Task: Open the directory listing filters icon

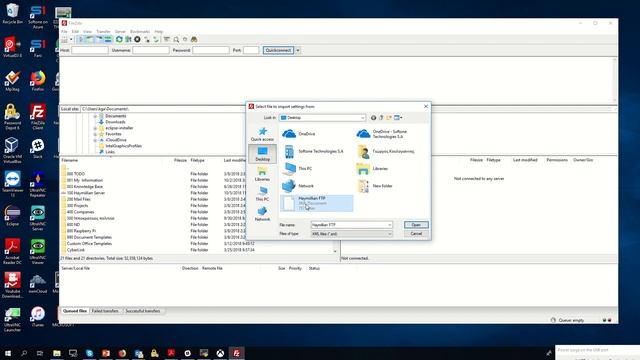Action: tap(167, 40)
